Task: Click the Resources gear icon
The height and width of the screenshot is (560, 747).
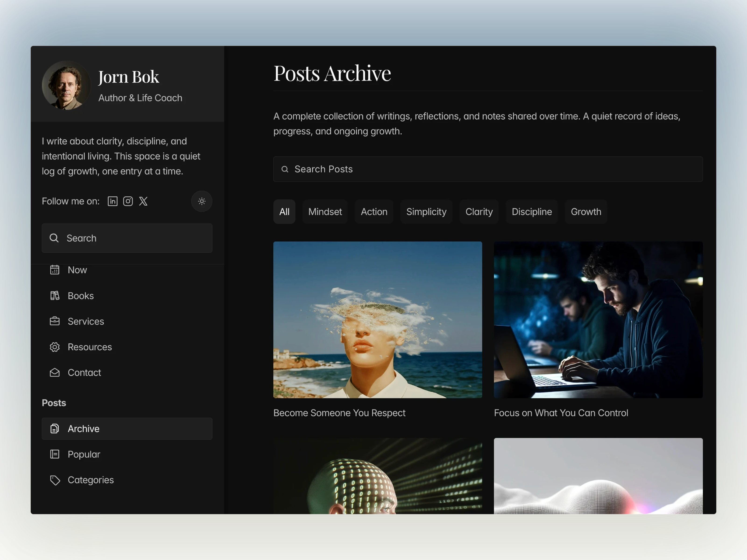Action: point(55,347)
